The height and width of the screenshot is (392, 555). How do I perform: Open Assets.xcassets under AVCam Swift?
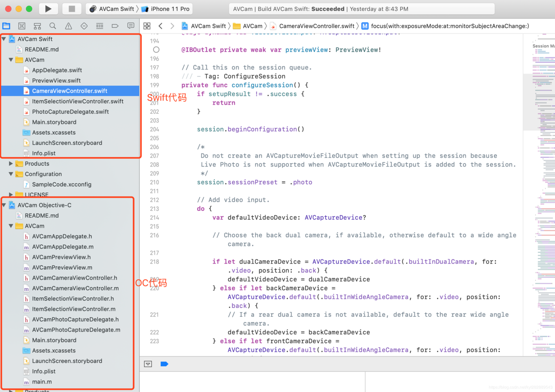(54, 132)
